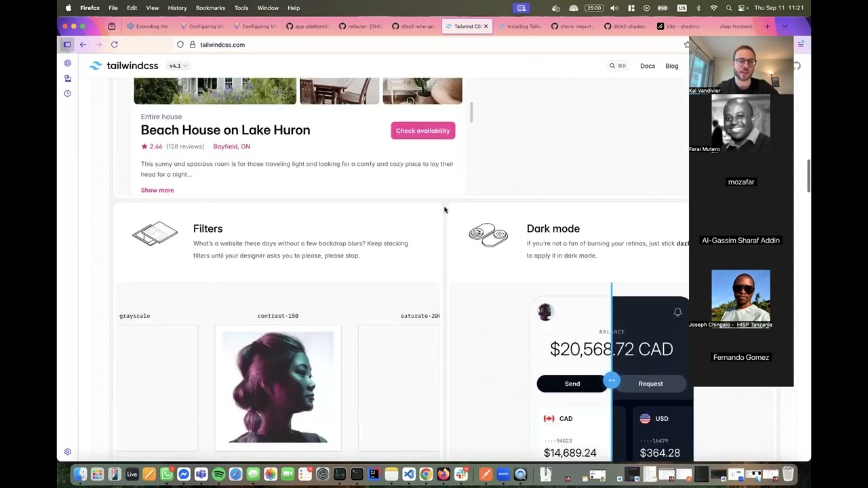Click the Joseph Chingalo video tile
The width and height of the screenshot is (868, 488).
click(x=741, y=299)
